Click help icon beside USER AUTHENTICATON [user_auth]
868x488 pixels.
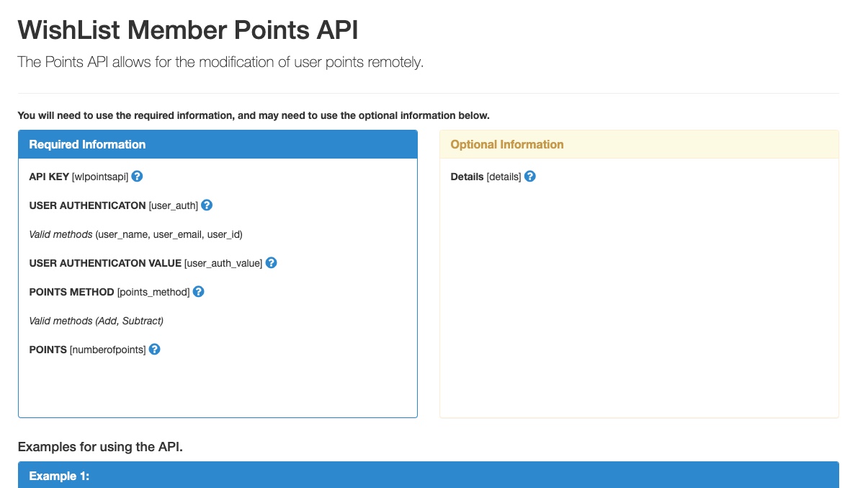[x=207, y=205]
